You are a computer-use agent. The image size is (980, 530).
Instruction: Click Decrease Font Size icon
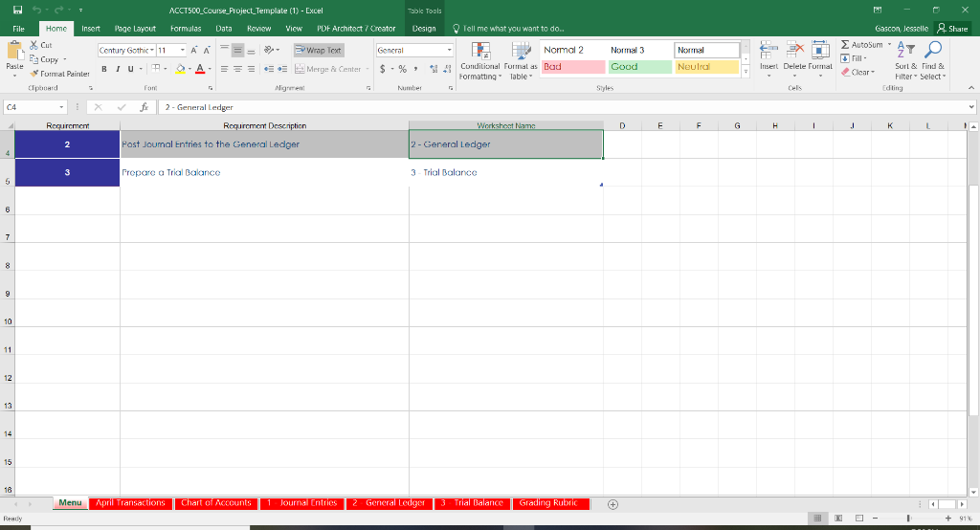(207, 50)
